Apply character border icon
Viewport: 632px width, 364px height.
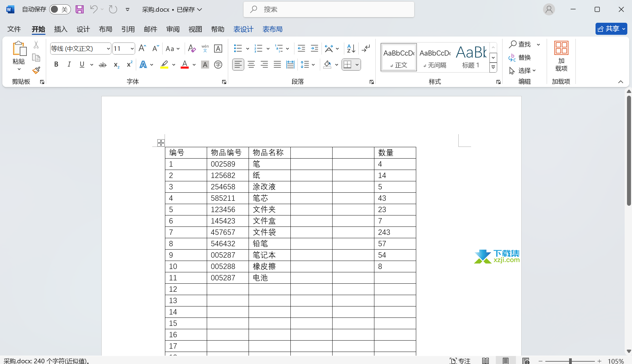click(218, 49)
